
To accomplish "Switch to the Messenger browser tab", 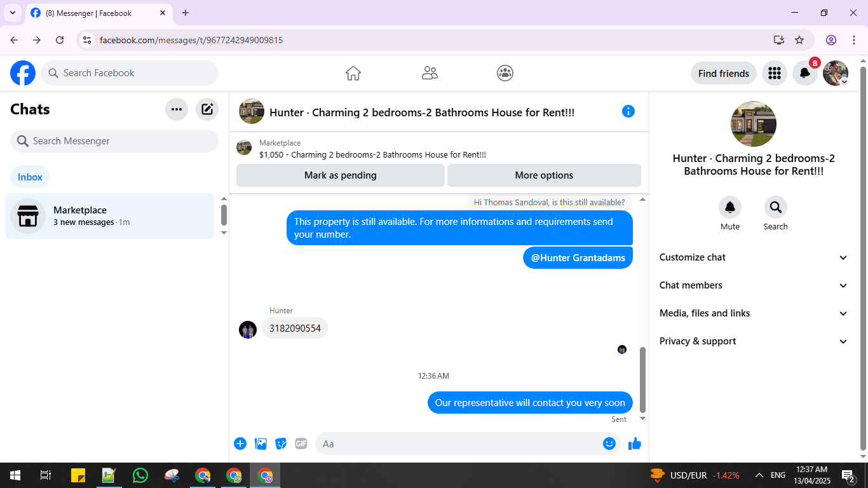I will 98,13.
